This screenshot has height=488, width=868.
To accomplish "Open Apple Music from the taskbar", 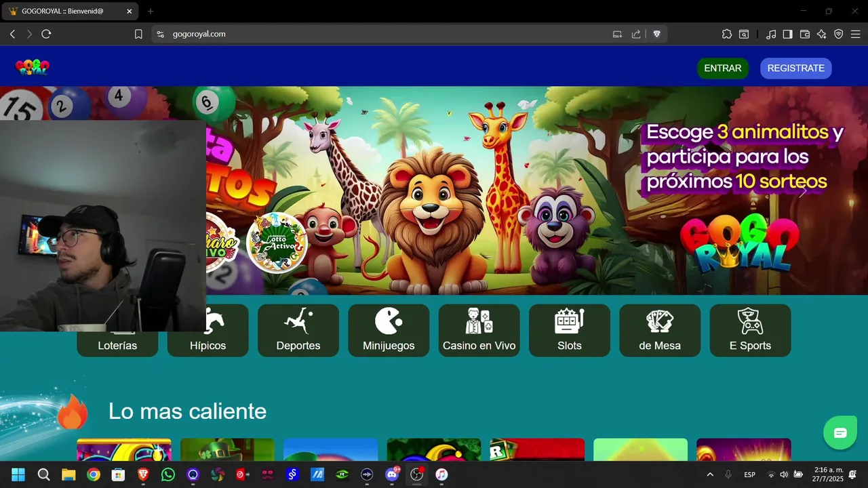I will coord(441,474).
